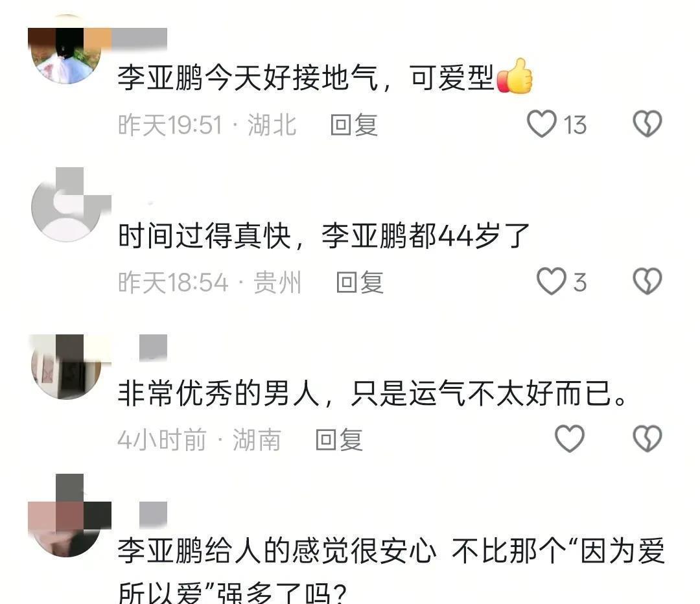
Task: Open the gray default avatar of the second commenter
Action: tap(68, 205)
